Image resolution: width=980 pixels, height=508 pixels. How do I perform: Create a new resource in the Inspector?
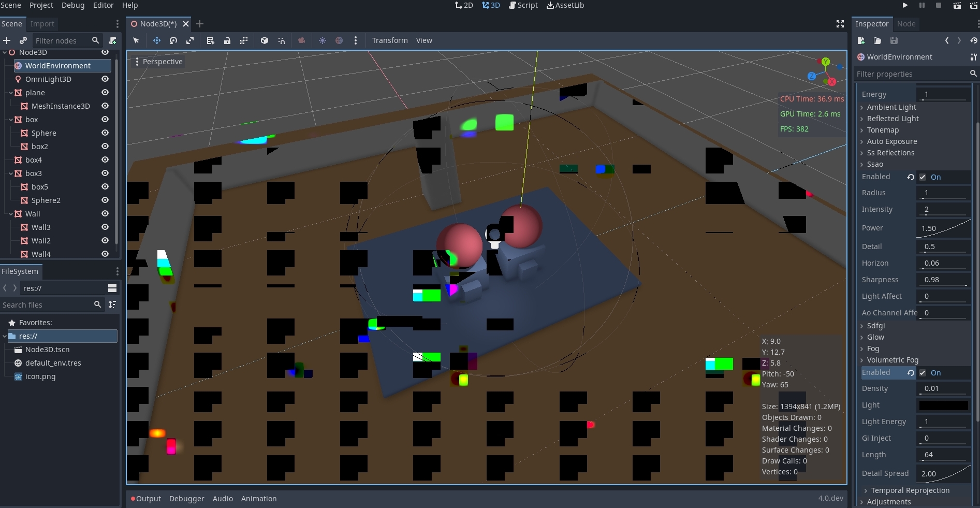pyautogui.click(x=860, y=40)
